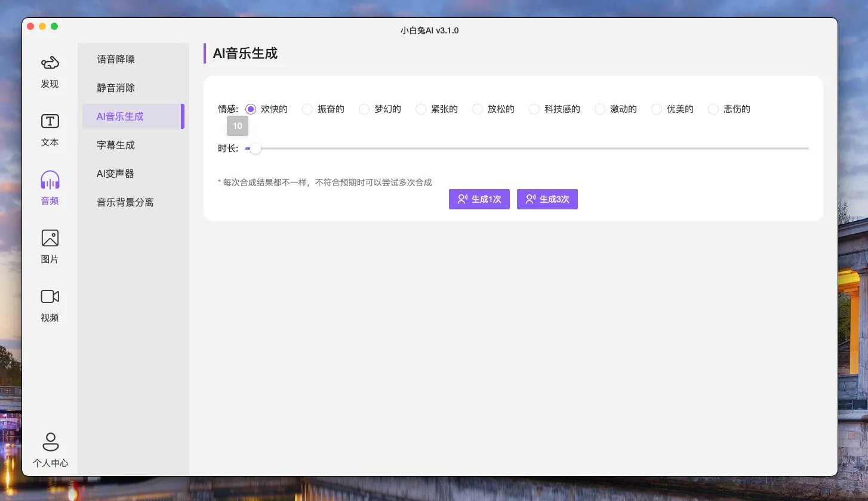Open 个人中心 user profile icon
The height and width of the screenshot is (501, 868).
[50, 450]
